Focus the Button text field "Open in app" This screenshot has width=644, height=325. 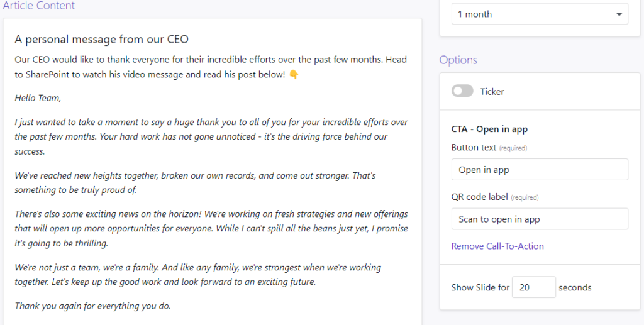[540, 170]
